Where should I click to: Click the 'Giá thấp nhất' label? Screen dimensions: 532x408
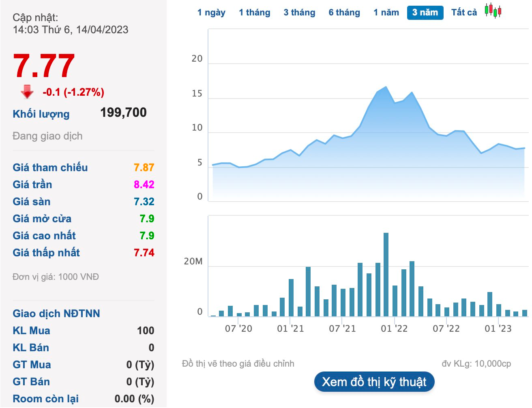coord(46,253)
